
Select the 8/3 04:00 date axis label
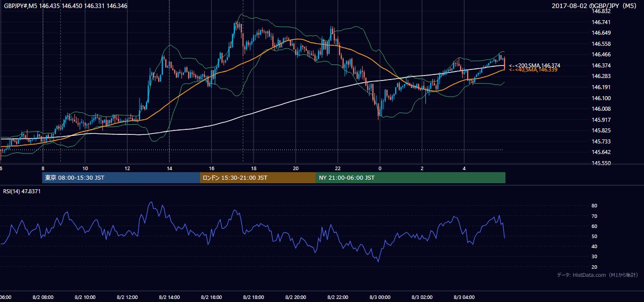coord(464,297)
